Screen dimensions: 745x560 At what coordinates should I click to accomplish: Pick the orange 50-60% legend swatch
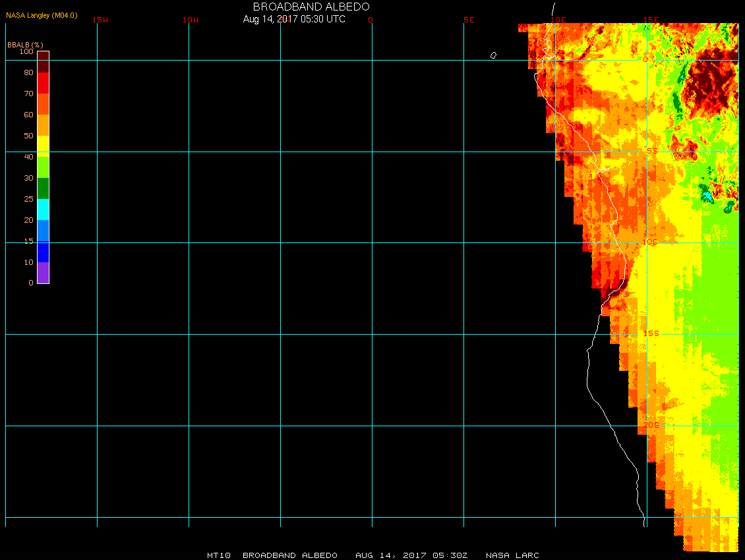click(43, 125)
